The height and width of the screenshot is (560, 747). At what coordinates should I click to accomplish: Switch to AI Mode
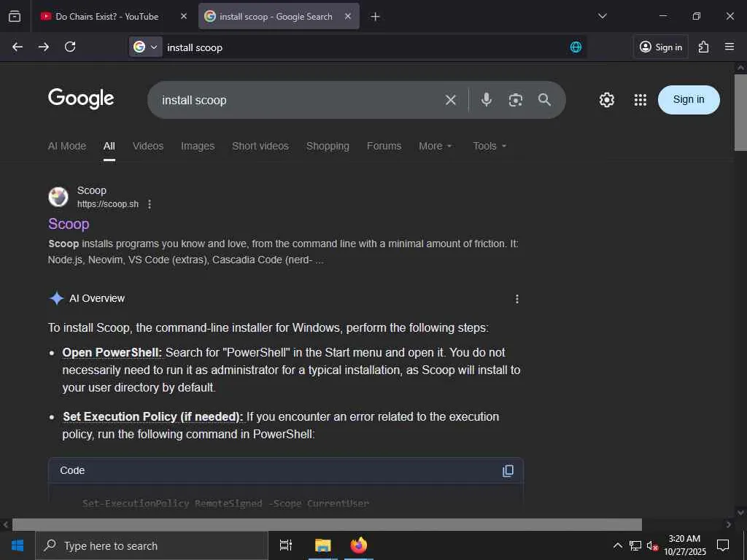click(66, 146)
